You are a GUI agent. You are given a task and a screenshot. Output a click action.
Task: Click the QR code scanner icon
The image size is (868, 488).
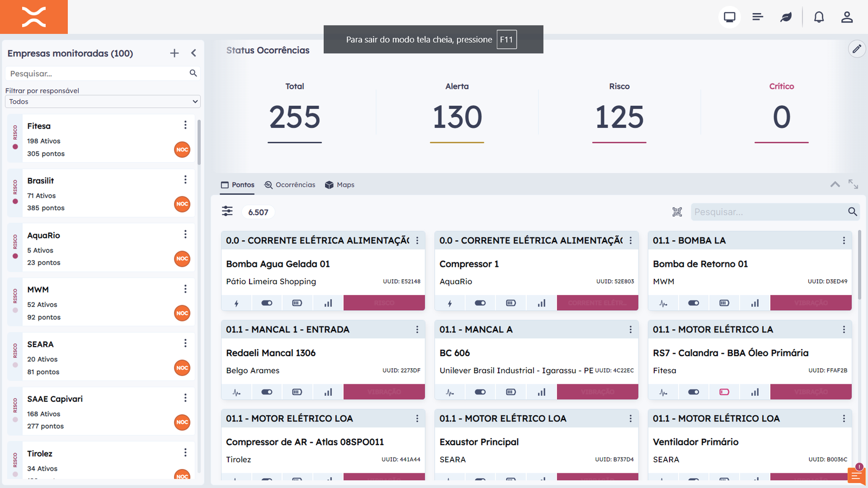tap(677, 212)
